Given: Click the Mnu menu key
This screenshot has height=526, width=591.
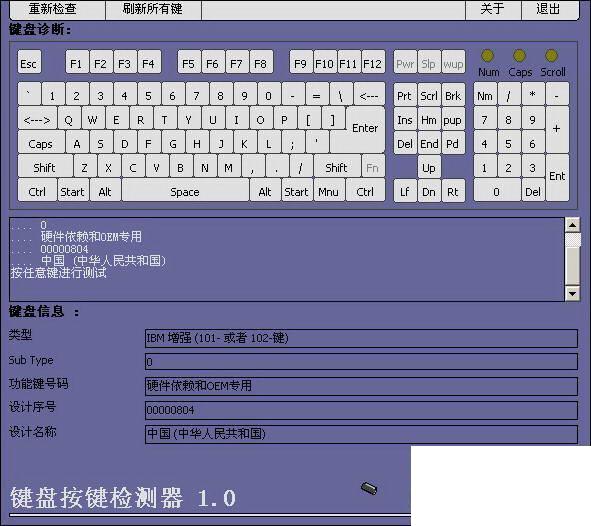Looking at the screenshot, I should tap(329, 191).
